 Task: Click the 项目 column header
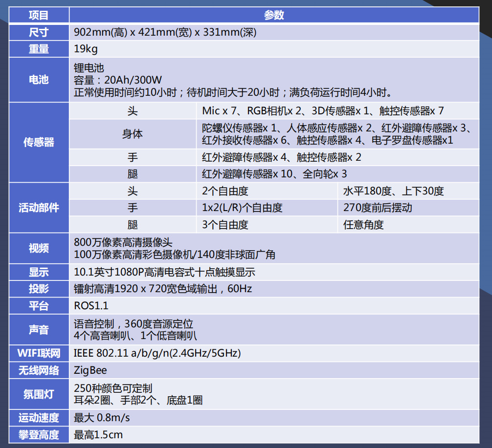[39, 15]
